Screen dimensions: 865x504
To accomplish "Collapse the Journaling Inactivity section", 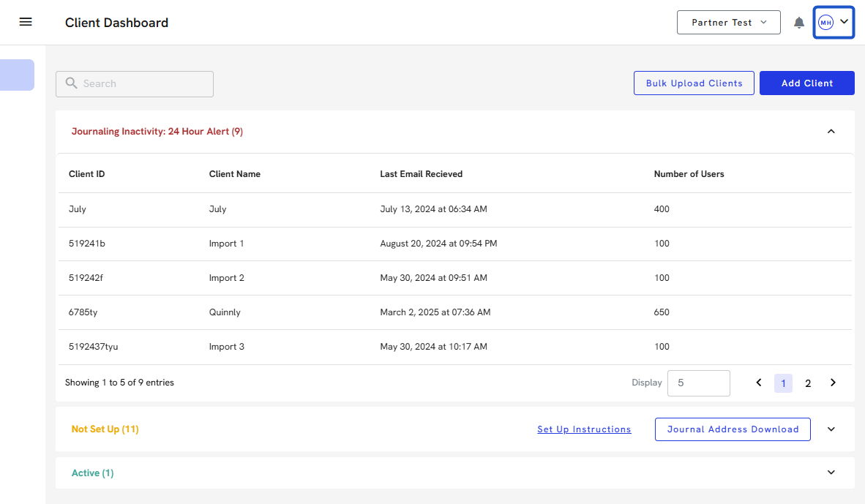I will [831, 132].
